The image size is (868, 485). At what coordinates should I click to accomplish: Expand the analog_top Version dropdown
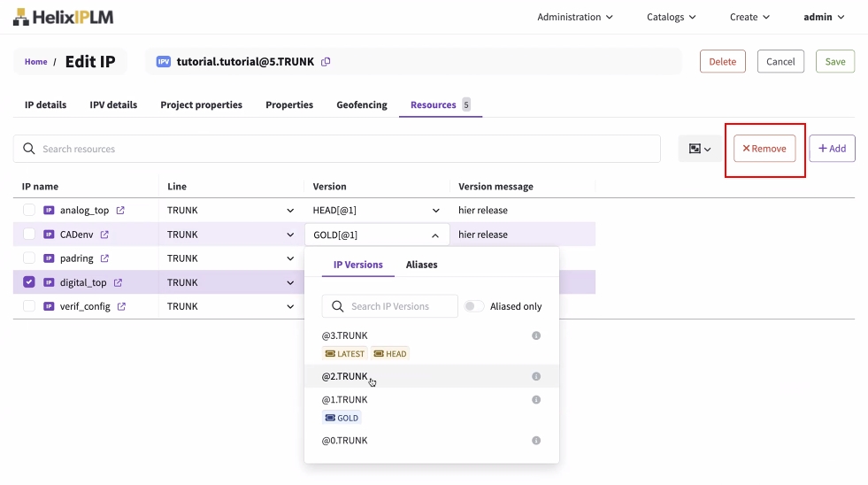[x=435, y=211]
